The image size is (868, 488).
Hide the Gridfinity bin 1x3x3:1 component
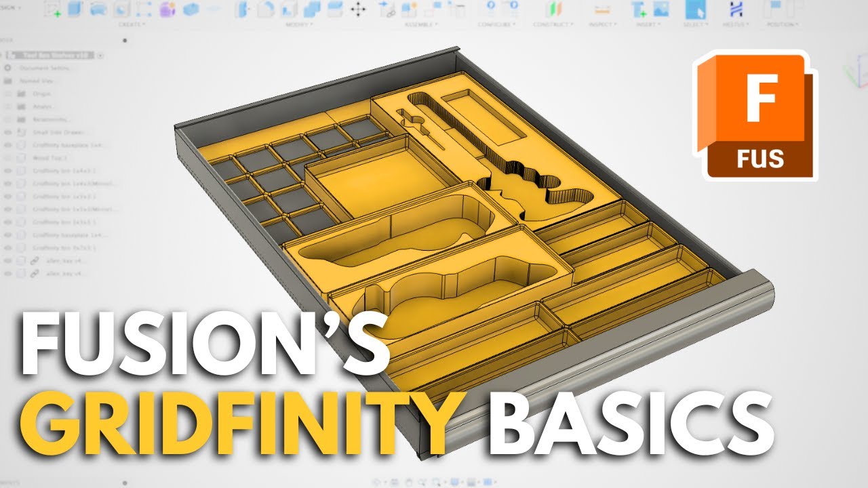(x=7, y=197)
